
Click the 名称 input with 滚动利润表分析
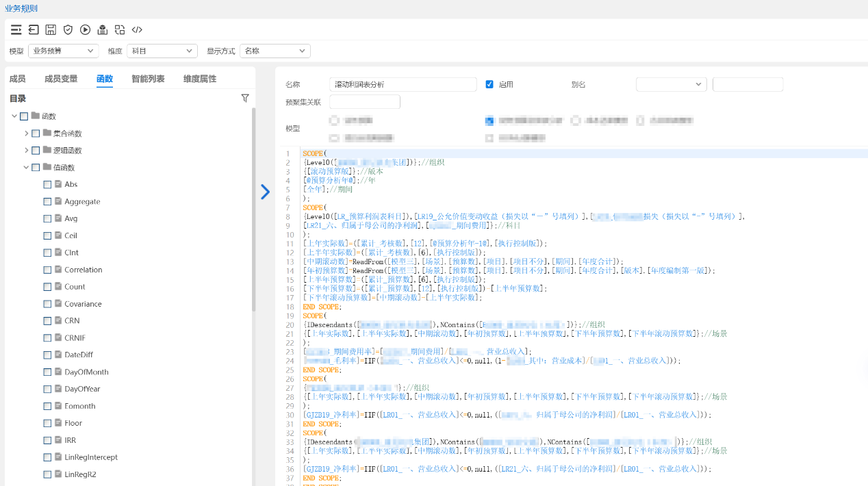point(403,84)
